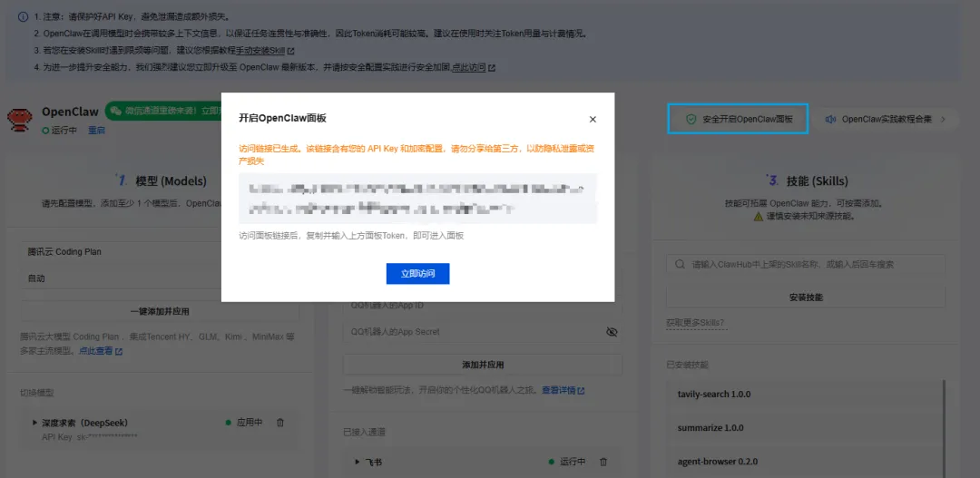Click the 安装技能 button
The image size is (980, 478).
point(806,298)
